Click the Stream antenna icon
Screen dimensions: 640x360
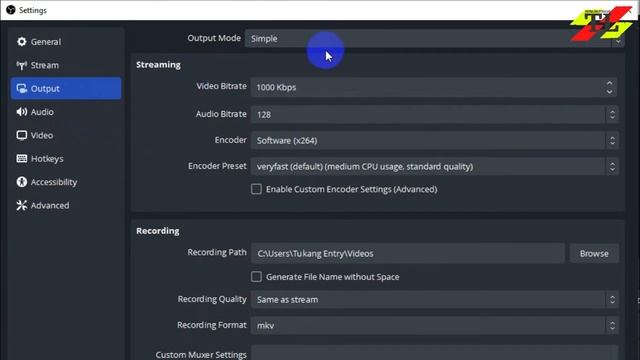click(22, 65)
